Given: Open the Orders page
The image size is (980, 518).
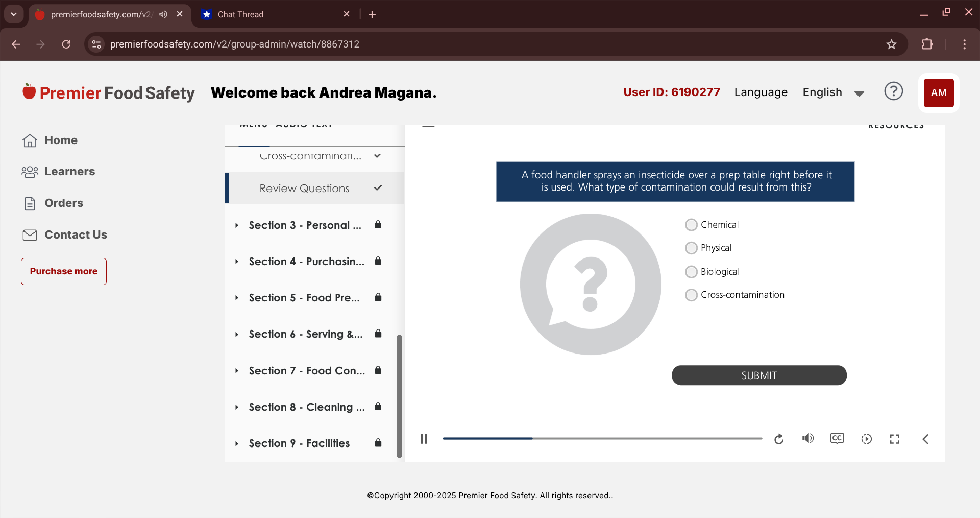Looking at the screenshot, I should pos(53,203).
